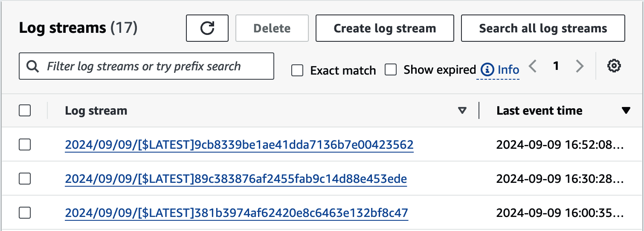Enable the Exact match checkbox
The height and width of the screenshot is (231, 644).
pos(297,70)
